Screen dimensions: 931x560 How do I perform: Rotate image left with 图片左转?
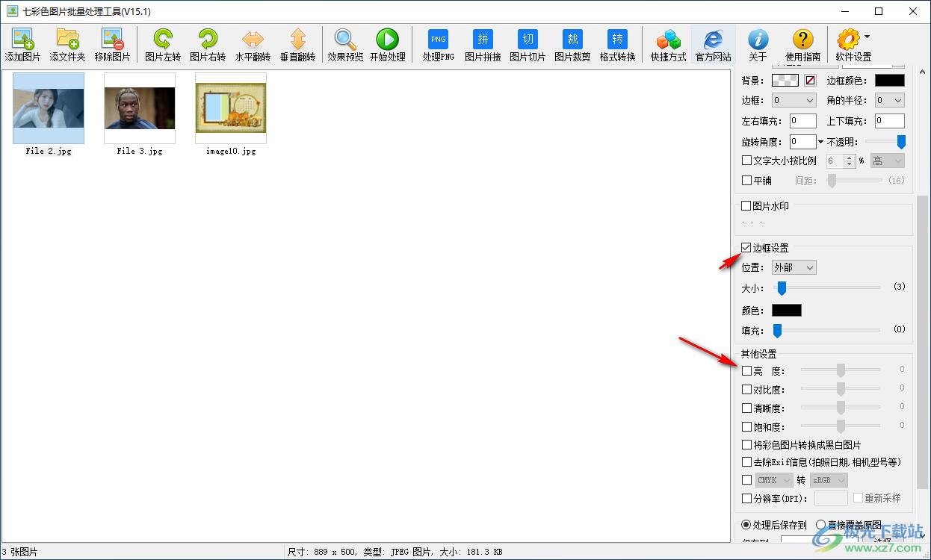pyautogui.click(x=163, y=44)
